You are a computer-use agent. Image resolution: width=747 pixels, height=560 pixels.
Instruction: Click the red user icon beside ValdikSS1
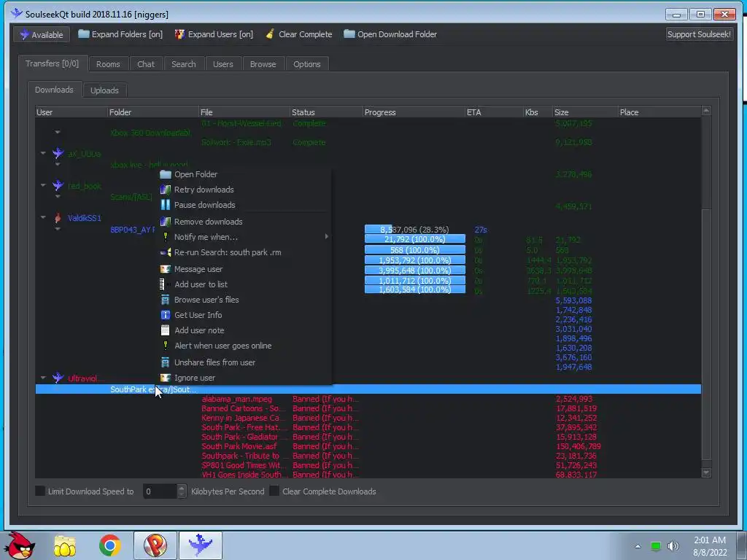[58, 217]
